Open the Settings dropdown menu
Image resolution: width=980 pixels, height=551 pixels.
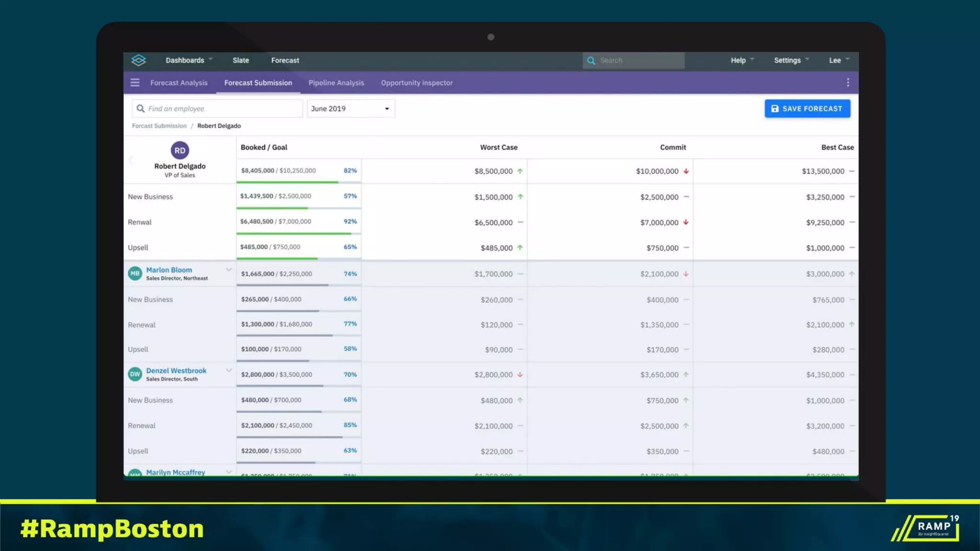pyautogui.click(x=791, y=60)
